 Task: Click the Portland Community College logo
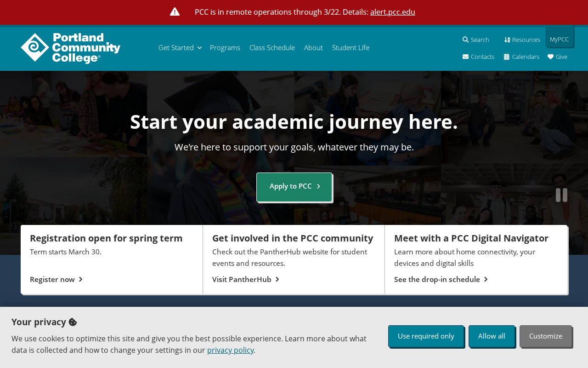coord(70,48)
